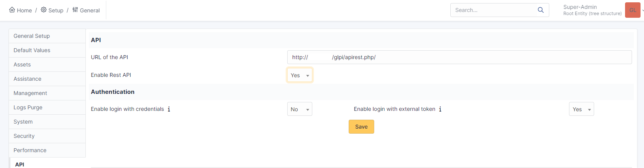The height and width of the screenshot is (168, 644).
Task: Open the GL user avatar menu
Action: (633, 10)
